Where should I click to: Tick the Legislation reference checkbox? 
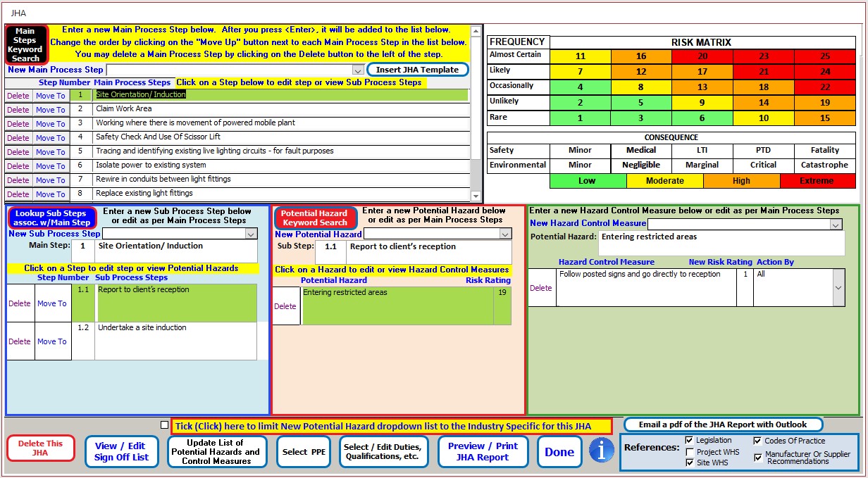(x=689, y=441)
